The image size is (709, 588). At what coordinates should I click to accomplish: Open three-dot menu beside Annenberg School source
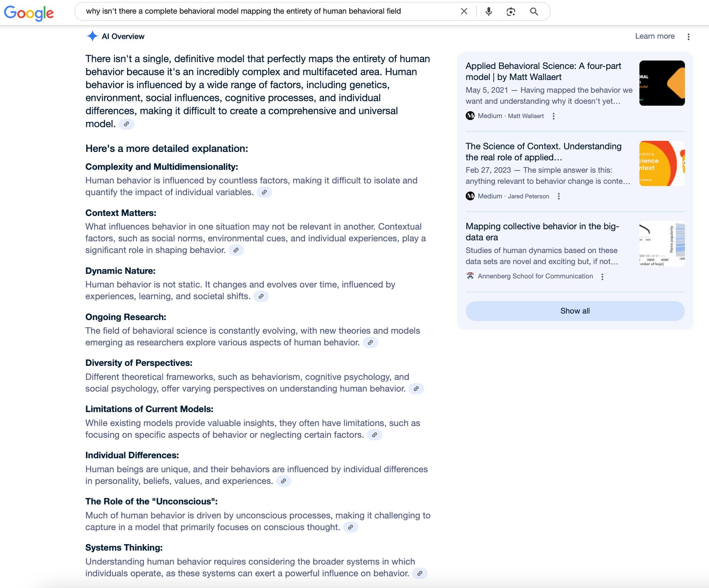point(602,277)
